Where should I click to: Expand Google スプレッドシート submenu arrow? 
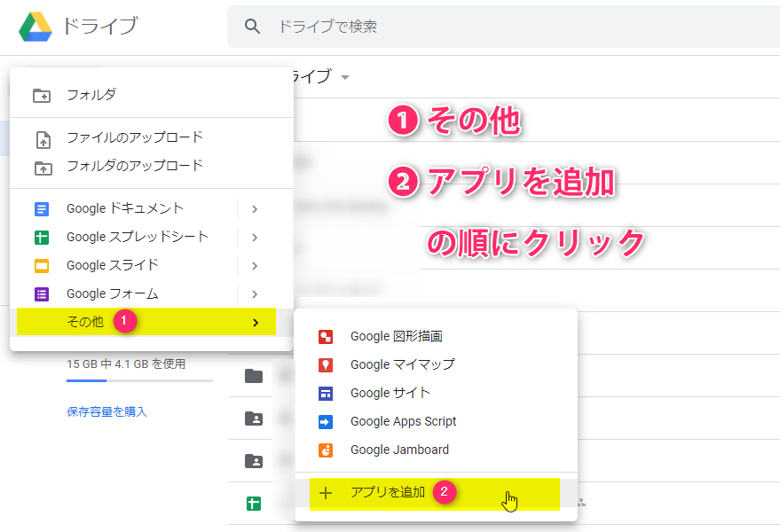click(x=255, y=238)
